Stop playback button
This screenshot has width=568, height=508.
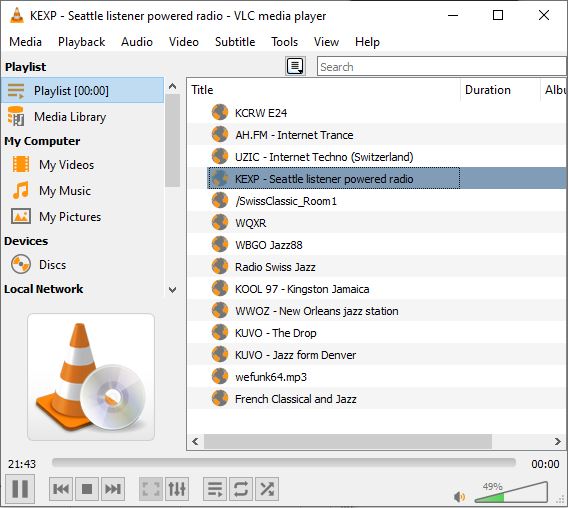[x=87, y=489]
